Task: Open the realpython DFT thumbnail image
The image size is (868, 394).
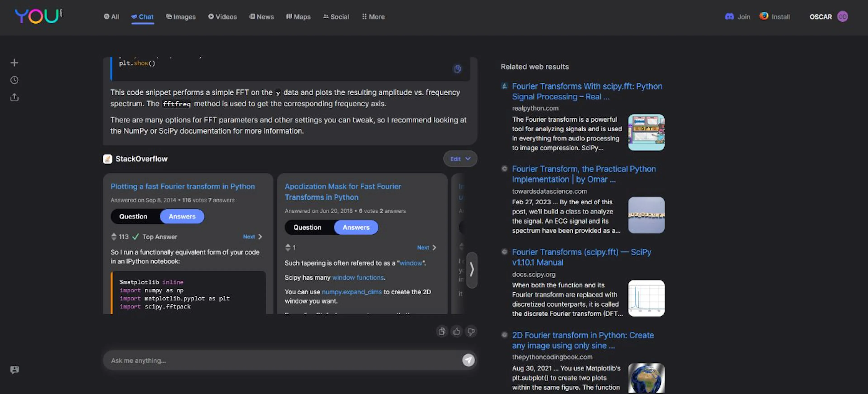Action: tap(646, 133)
